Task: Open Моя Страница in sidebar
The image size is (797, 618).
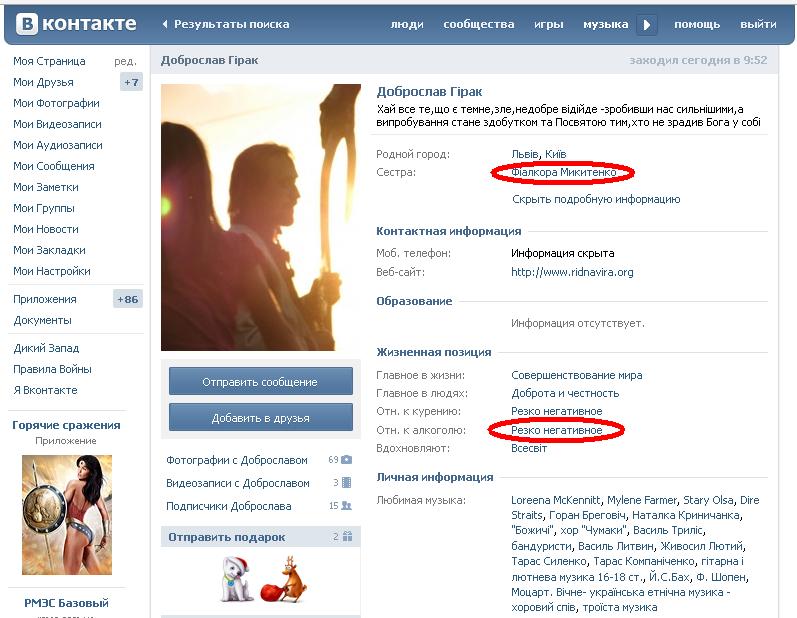Action: tap(49, 61)
